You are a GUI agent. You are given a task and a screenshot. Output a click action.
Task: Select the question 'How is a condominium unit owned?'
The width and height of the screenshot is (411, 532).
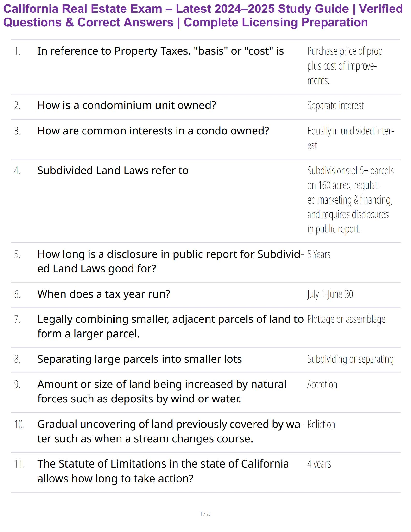[x=127, y=105]
